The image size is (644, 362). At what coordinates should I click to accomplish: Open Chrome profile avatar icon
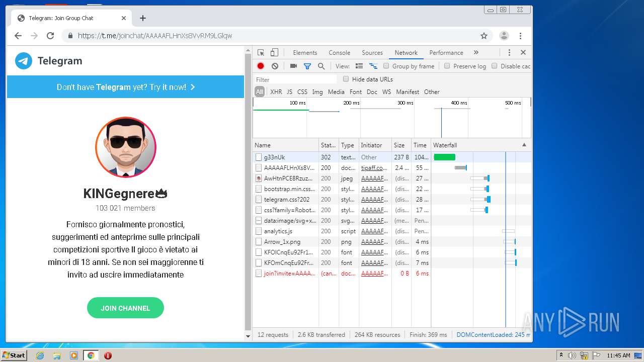[x=504, y=36]
